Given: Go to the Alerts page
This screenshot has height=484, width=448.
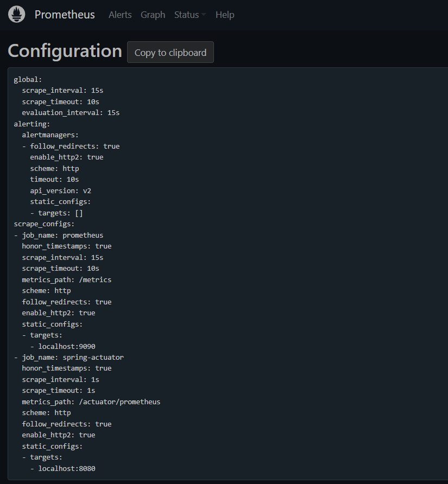Looking at the screenshot, I should [120, 15].
